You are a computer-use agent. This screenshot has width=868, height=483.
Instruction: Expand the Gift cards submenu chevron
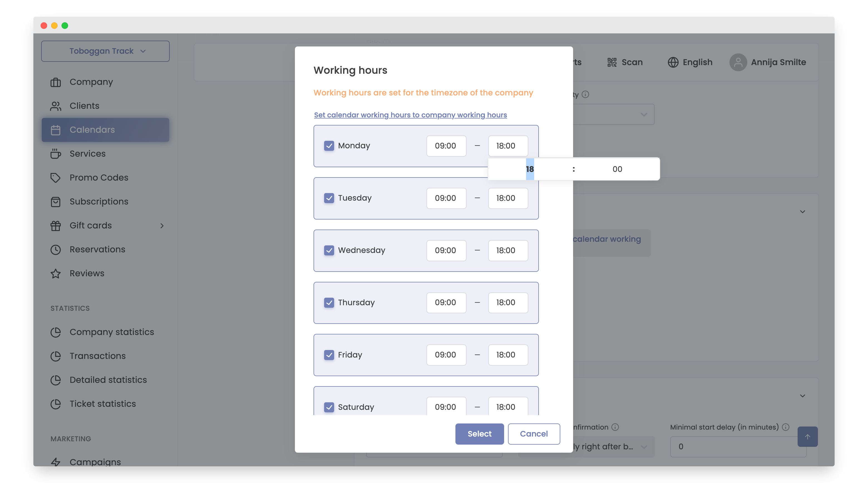point(162,225)
